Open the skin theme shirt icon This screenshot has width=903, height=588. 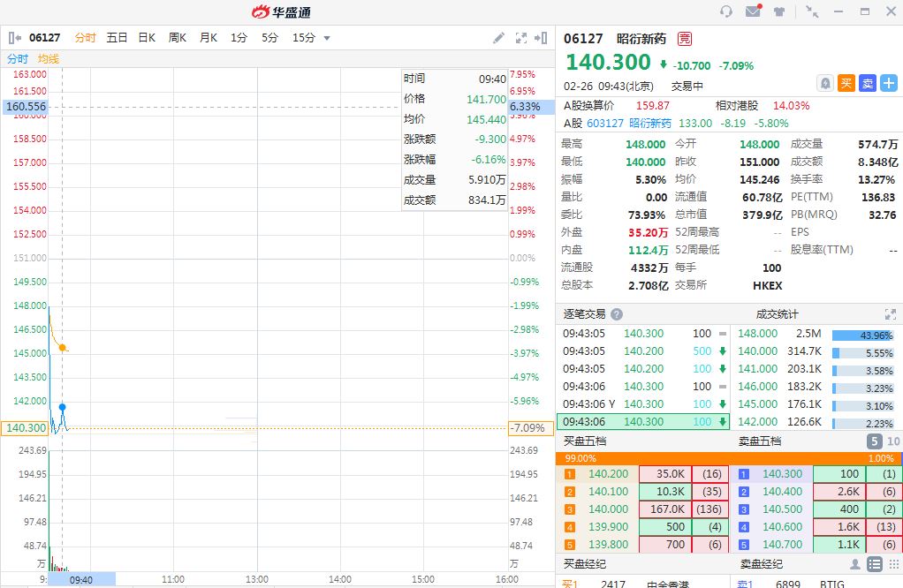[779, 11]
